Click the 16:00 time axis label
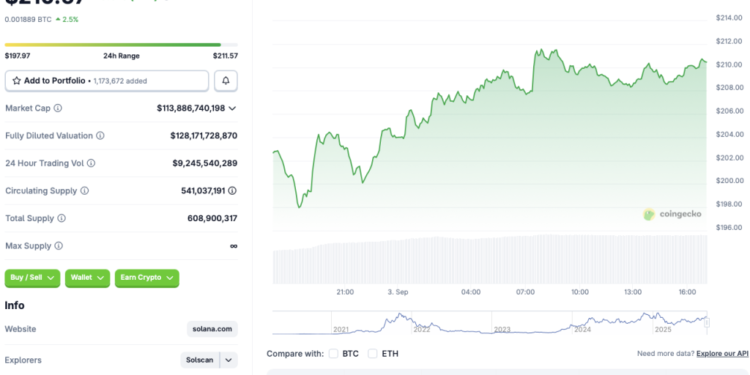750x375 pixels. tap(687, 292)
